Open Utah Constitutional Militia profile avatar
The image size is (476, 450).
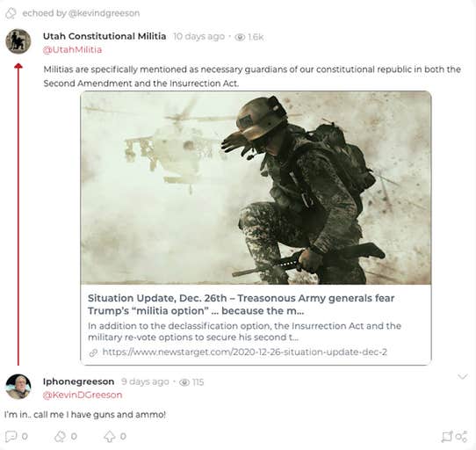pyautogui.click(x=18, y=41)
